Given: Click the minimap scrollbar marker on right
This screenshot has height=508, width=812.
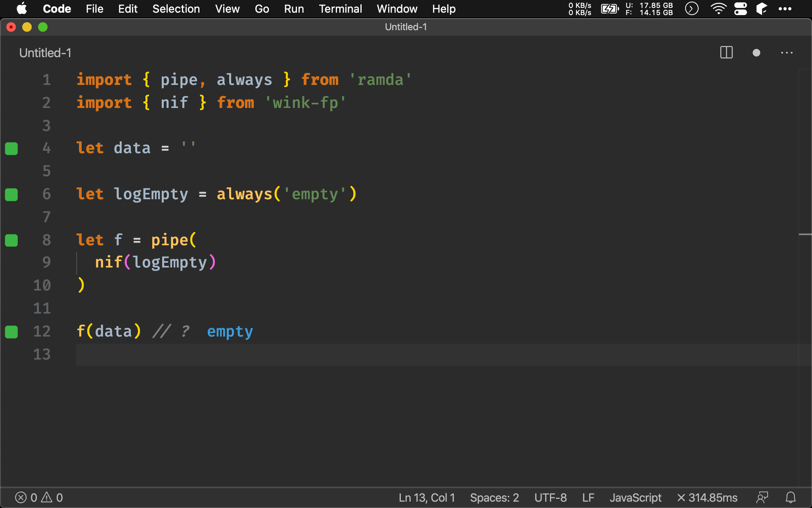Looking at the screenshot, I should coord(805,235).
